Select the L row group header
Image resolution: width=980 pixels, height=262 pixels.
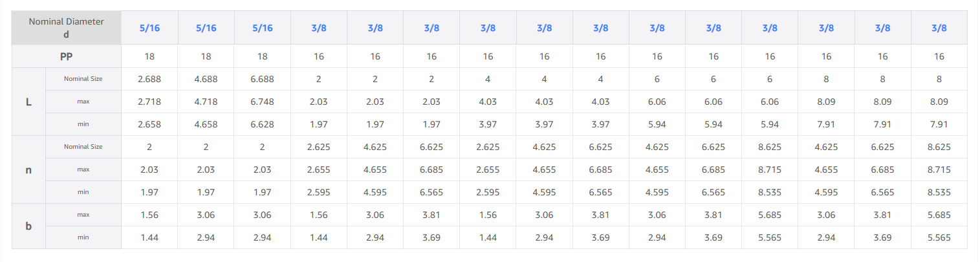[28, 102]
